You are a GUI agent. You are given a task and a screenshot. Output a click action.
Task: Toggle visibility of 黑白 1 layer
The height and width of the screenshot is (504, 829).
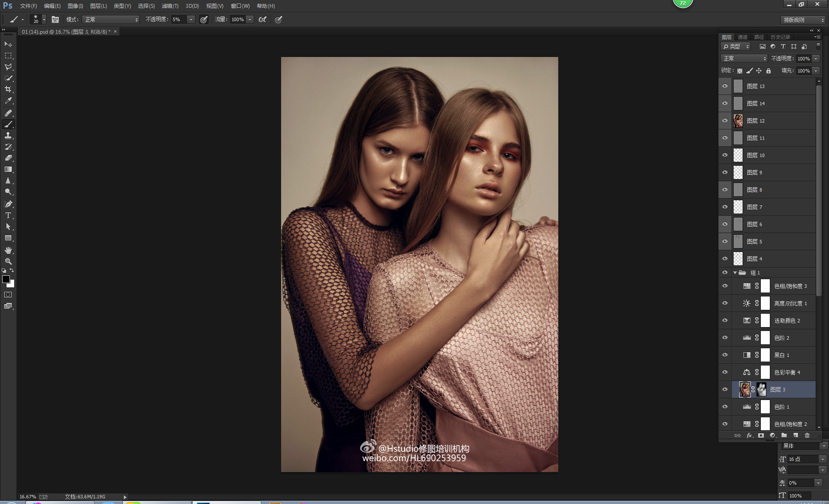click(725, 355)
